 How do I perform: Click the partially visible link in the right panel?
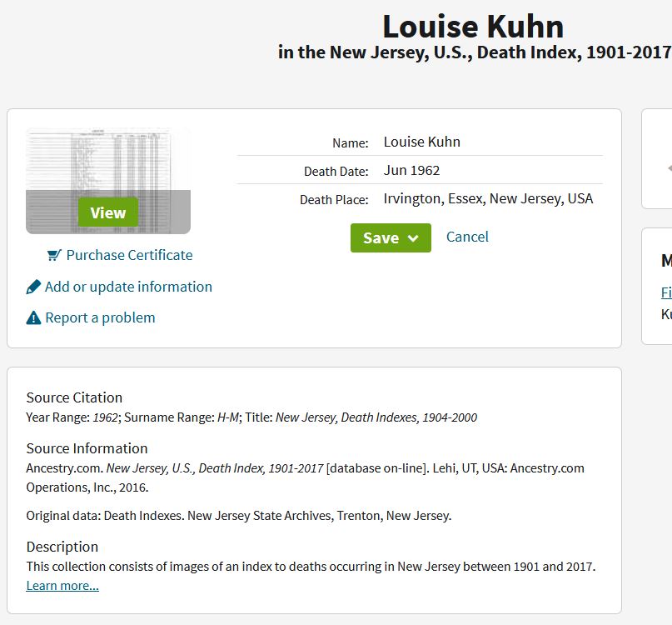tap(666, 292)
